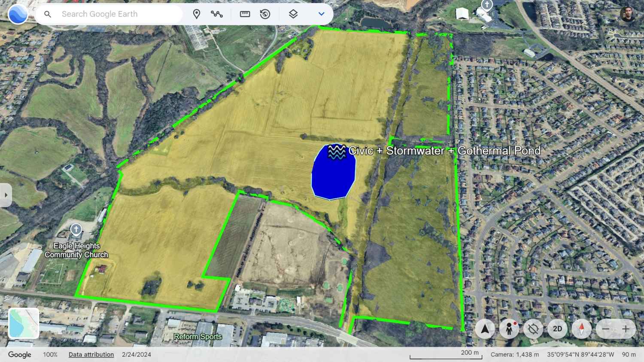
Task: Open the Google Earth home logo
Action: click(x=18, y=14)
